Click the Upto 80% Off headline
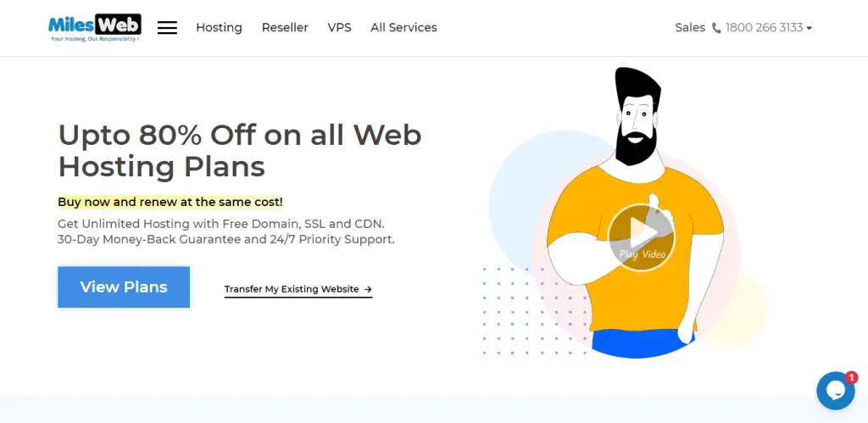Screen dimensions: 868x423 [240, 151]
